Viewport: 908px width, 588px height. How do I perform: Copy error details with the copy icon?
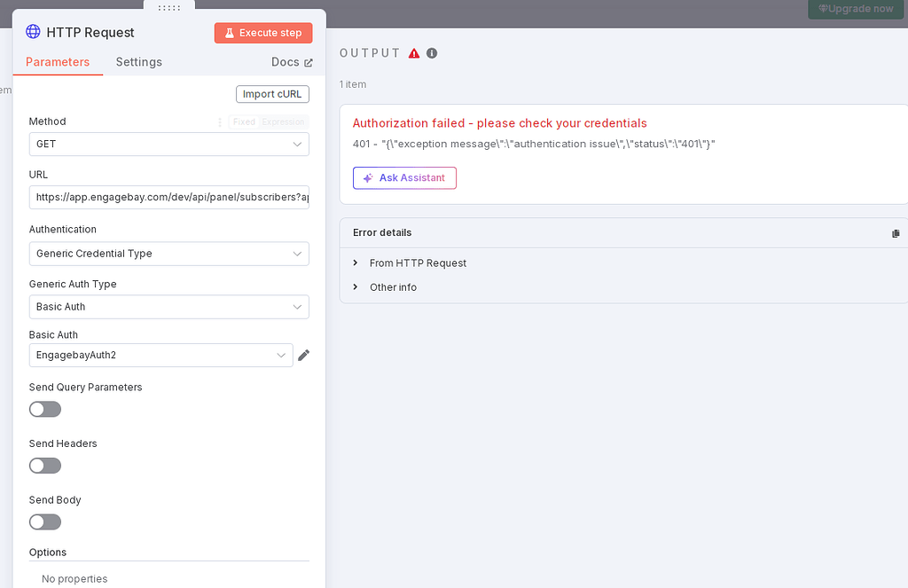(x=896, y=233)
